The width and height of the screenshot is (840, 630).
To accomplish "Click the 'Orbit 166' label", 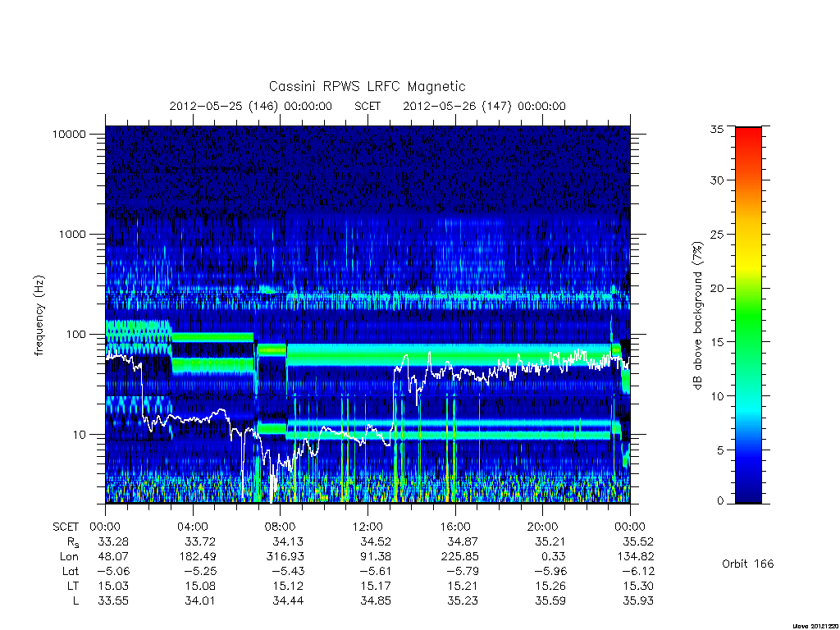I will 748,564.
